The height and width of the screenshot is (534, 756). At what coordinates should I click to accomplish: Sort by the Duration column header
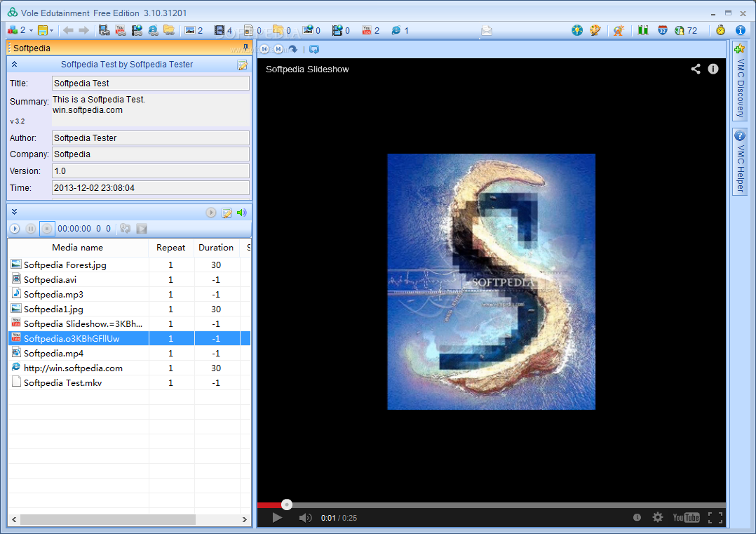point(216,248)
